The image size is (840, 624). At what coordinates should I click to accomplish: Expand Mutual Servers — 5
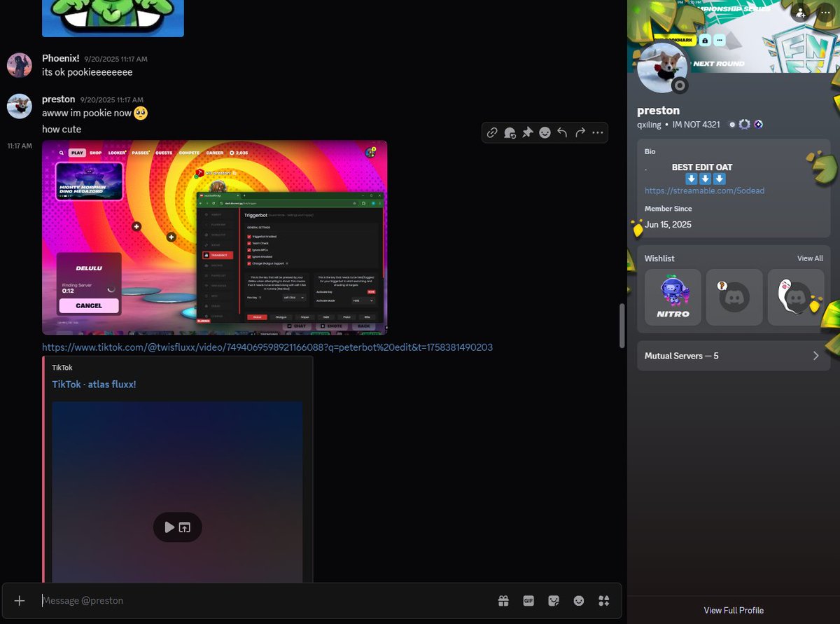(x=734, y=356)
